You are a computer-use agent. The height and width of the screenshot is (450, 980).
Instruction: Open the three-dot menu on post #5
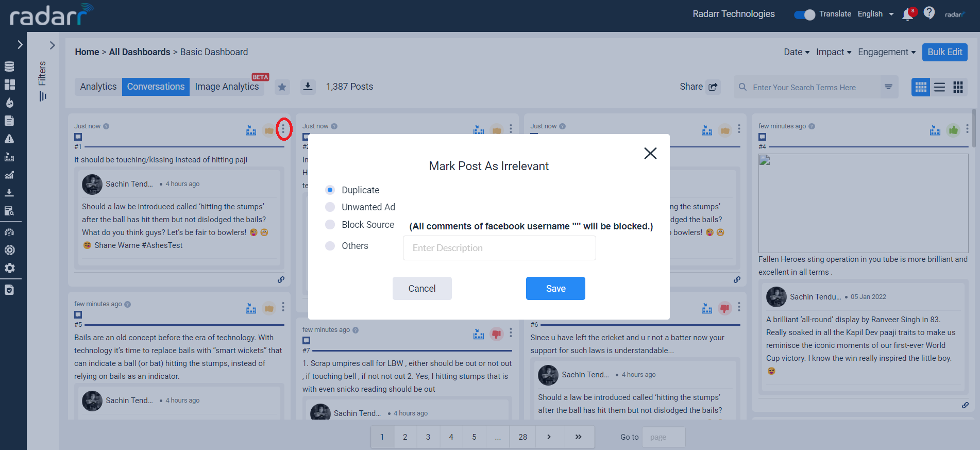tap(283, 307)
